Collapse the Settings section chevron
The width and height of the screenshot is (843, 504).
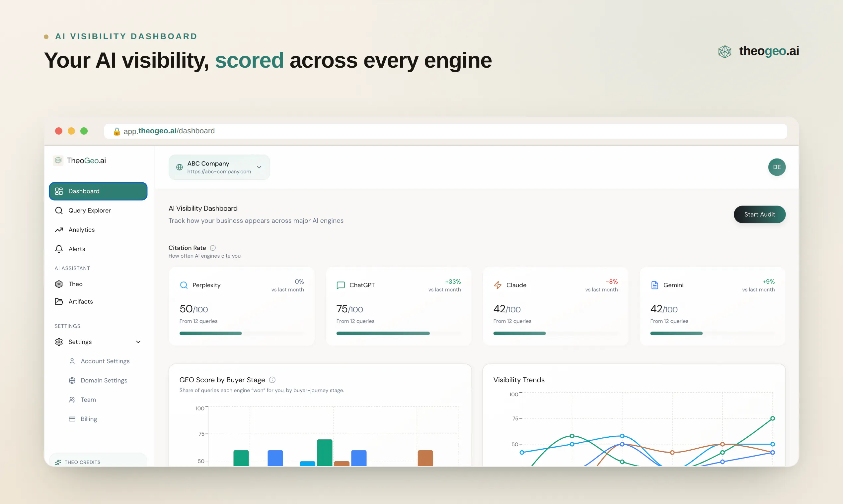138,342
